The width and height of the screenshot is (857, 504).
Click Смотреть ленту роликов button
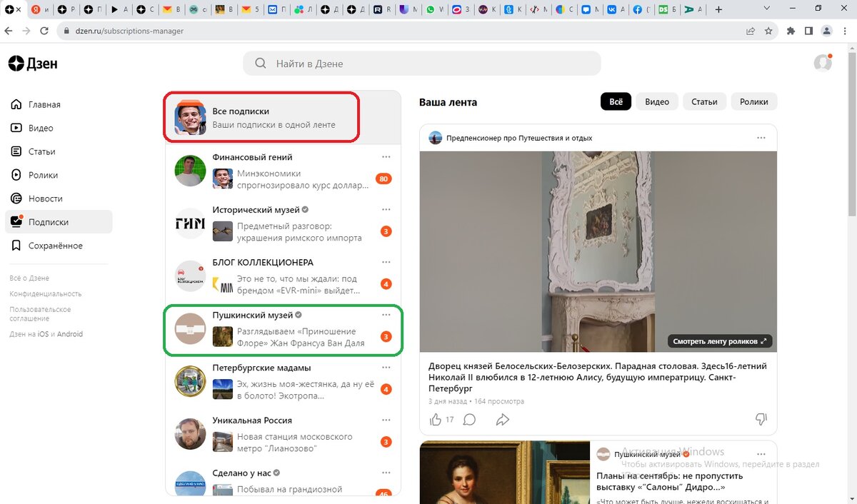tap(720, 341)
